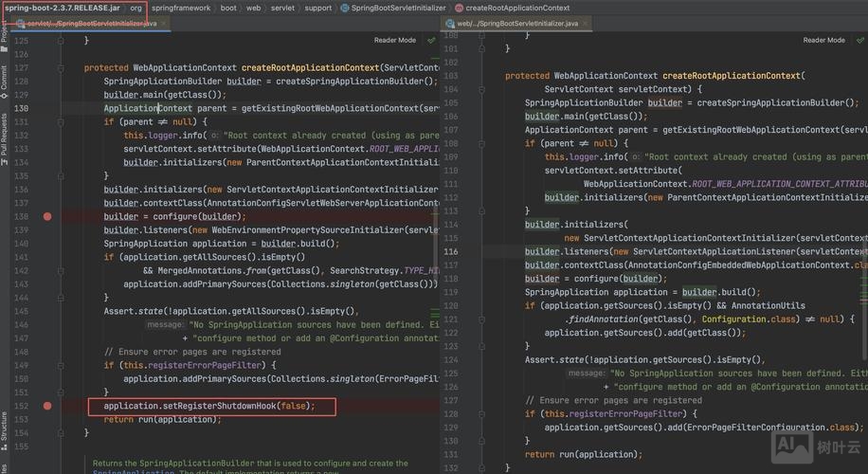Viewport: 868px width, 474px height.
Task: Click spring-boot-2.3.7.RELEASE.jar in breadcrumb
Action: pos(63,8)
